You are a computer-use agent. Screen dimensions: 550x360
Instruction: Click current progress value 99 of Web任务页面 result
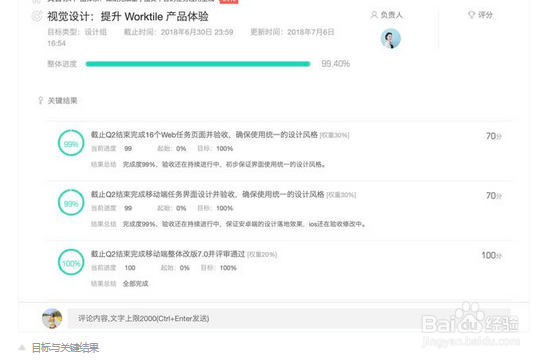(128, 149)
